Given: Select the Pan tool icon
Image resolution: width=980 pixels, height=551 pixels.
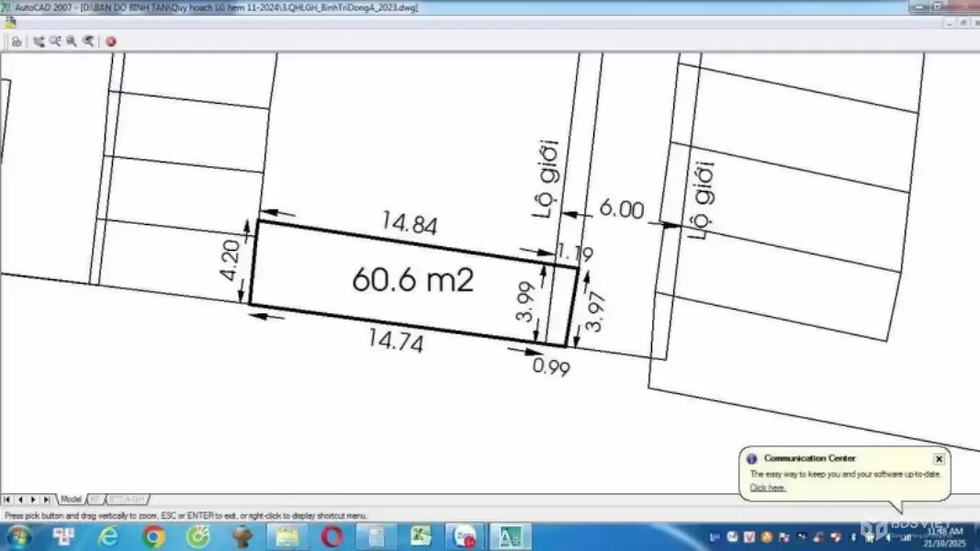Looking at the screenshot, I should tap(39, 41).
